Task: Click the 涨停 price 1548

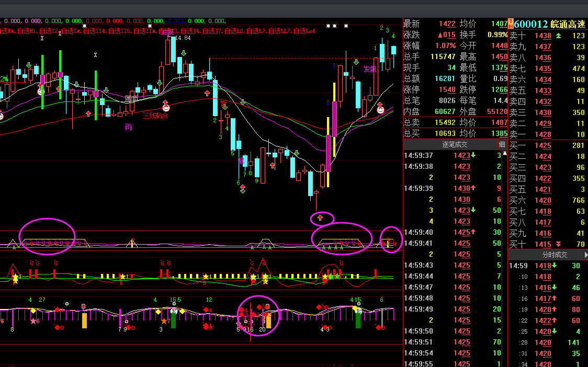Action: tap(447, 89)
